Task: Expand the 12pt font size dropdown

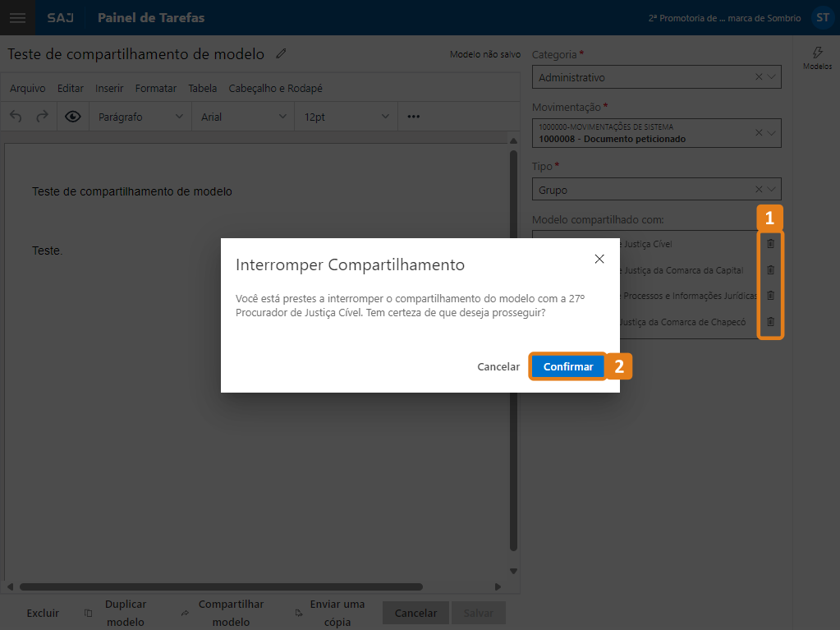Action: (x=346, y=117)
